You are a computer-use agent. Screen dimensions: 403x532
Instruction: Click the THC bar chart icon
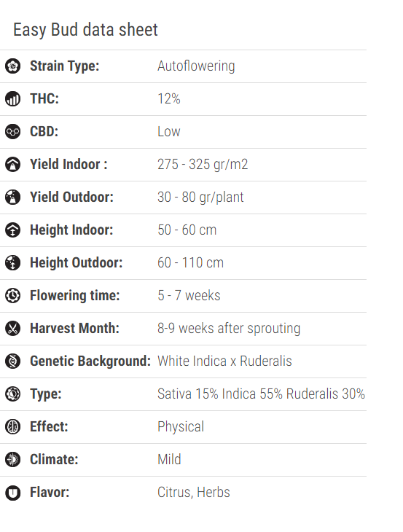click(13, 99)
